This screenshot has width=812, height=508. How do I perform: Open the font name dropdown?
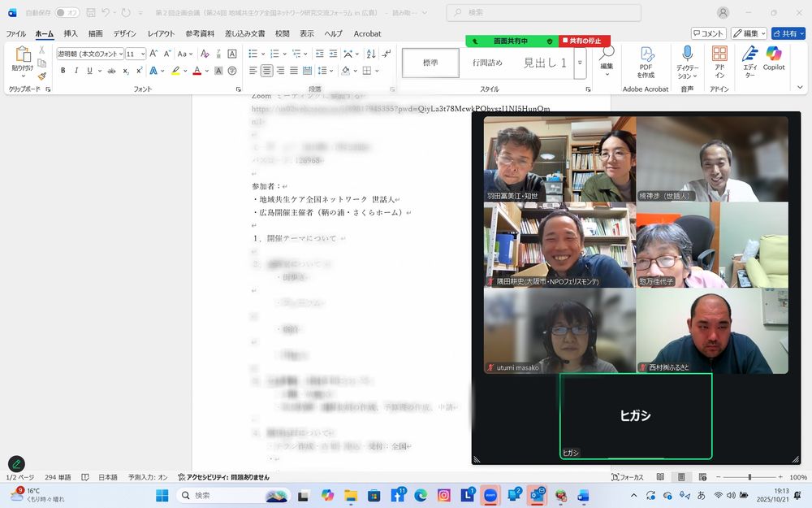pyautogui.click(x=119, y=54)
